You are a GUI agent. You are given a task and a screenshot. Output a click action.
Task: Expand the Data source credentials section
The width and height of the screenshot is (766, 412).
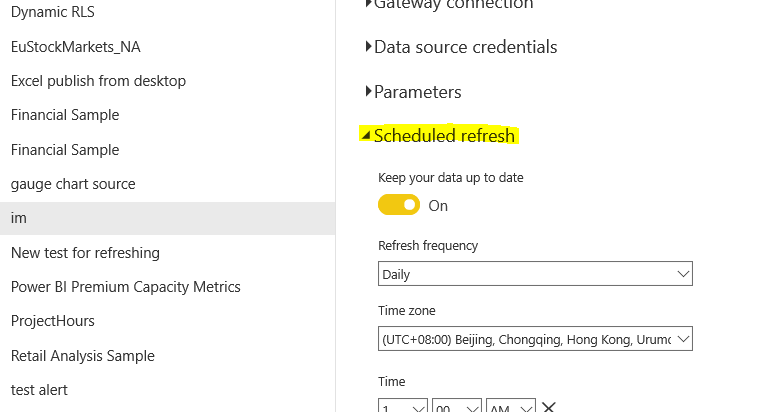click(461, 47)
